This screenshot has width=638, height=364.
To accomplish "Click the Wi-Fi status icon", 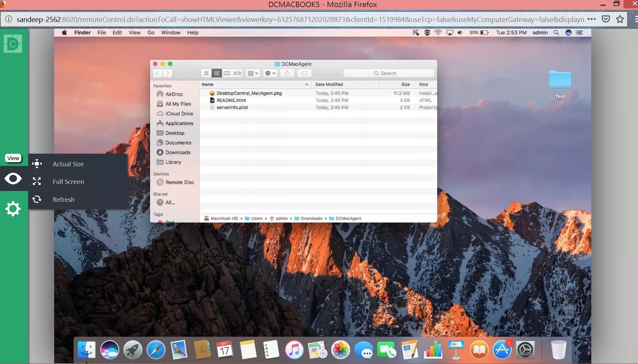I will (438, 33).
